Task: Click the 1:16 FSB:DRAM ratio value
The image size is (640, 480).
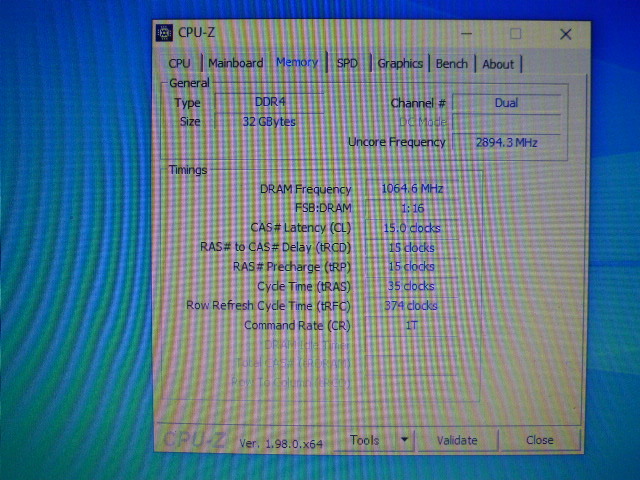Action: pos(411,208)
